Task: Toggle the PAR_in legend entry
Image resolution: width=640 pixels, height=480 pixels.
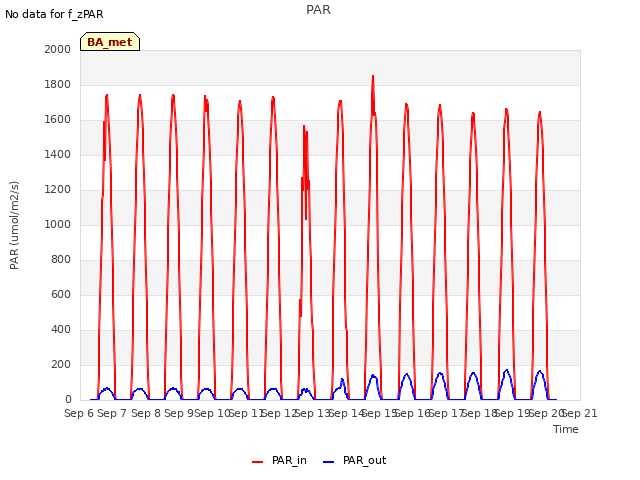Action: point(280,460)
